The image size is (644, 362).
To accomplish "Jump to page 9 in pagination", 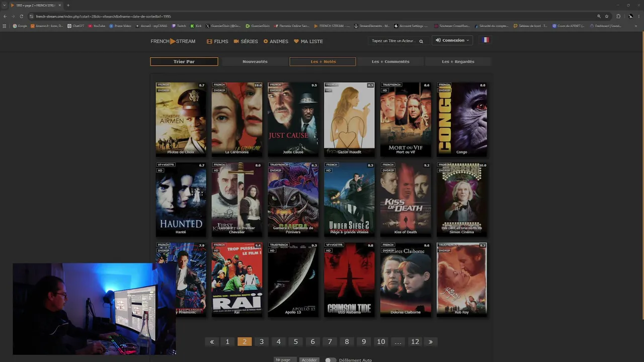I will coord(364,342).
